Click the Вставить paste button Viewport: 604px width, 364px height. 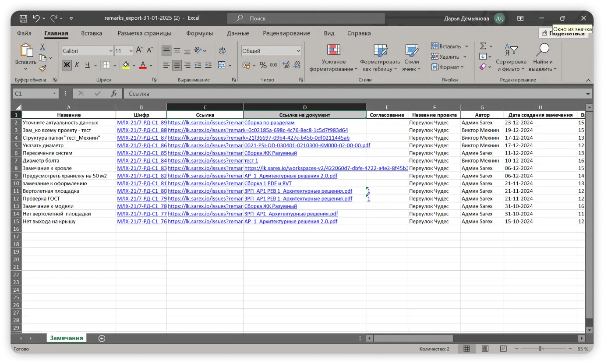[x=26, y=57]
